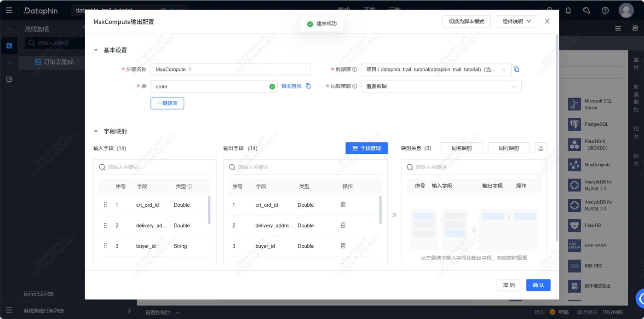
Task: Click the print-like icon next to 同行映射
Action: tap(540, 148)
